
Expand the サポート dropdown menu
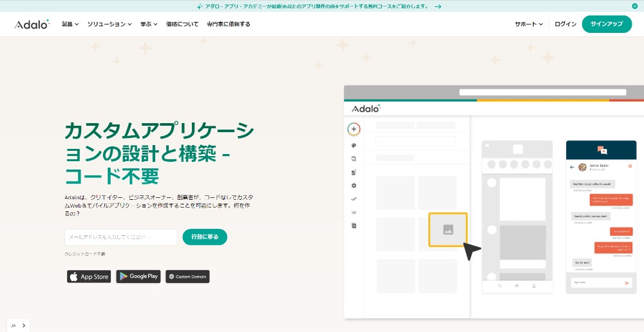[x=529, y=24]
